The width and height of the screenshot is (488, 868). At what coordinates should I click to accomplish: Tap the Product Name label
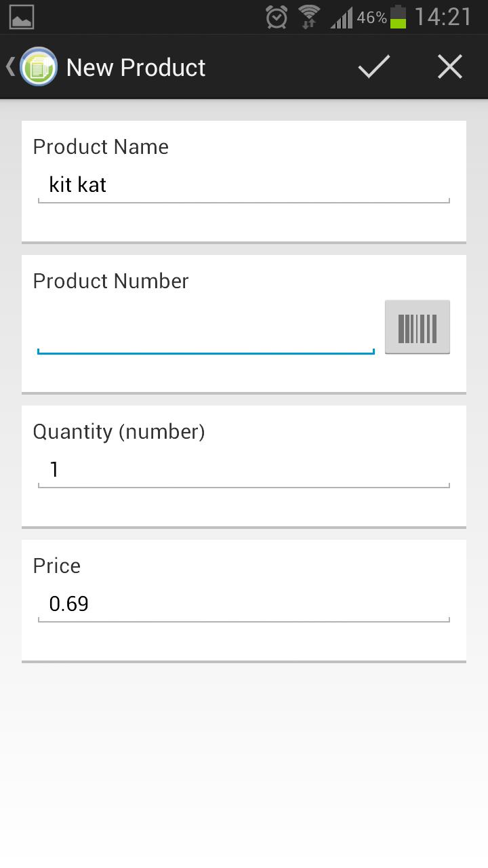click(x=100, y=146)
